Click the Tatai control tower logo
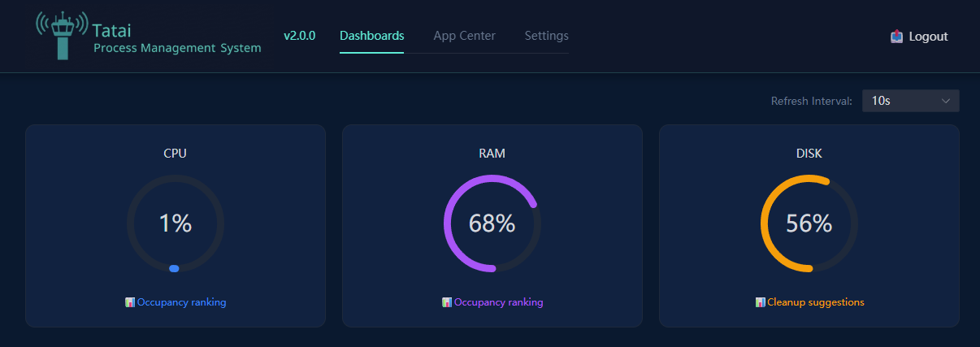The image size is (980, 347). click(62, 36)
